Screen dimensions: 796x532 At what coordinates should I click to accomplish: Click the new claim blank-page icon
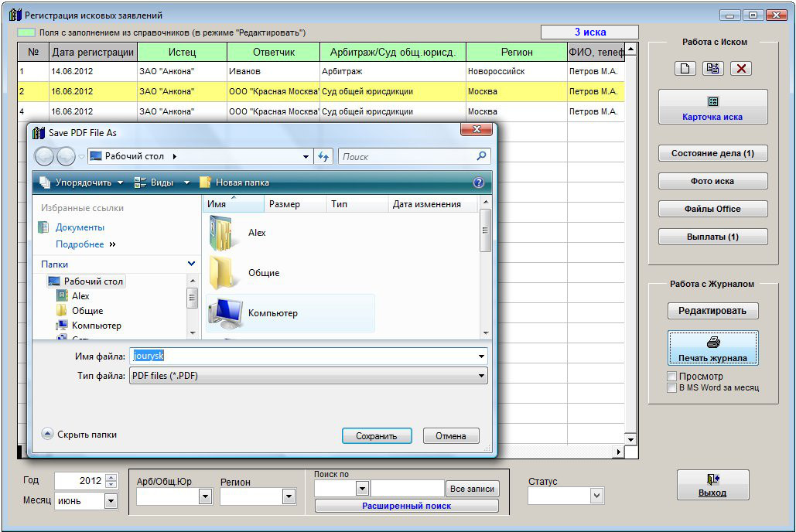tap(685, 68)
